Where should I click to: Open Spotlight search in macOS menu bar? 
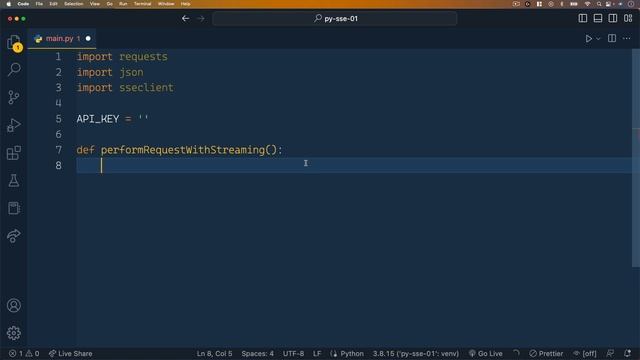click(x=599, y=4)
